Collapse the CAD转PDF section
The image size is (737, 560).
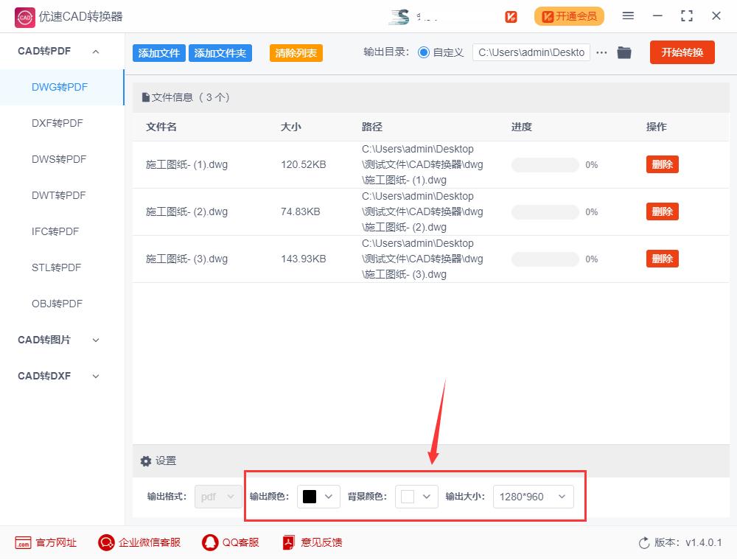click(96, 51)
